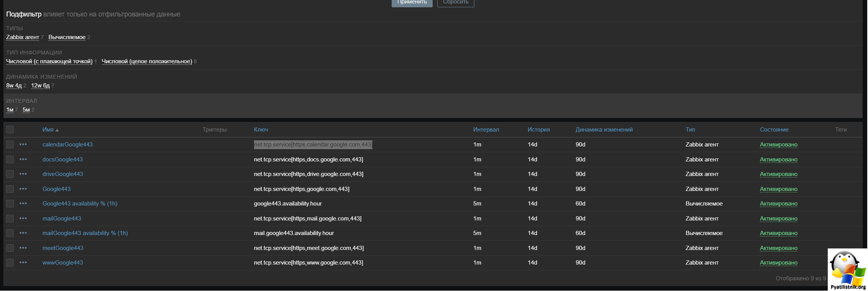Viewport: 868px width, 291px height.
Task: Open actions menu dots for mailGoogle443 row
Action: [x=23, y=219]
